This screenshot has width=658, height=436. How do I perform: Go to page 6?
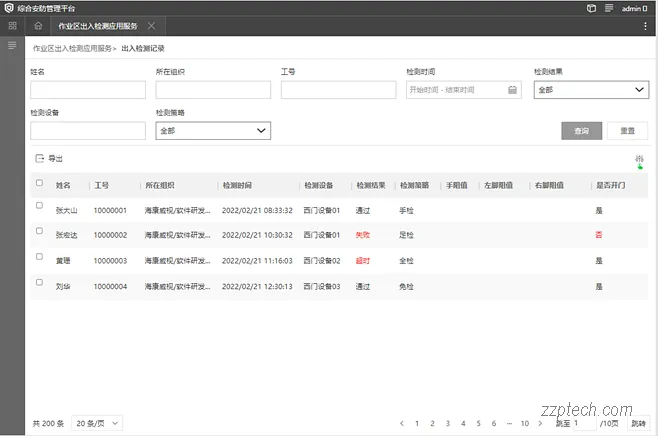pyautogui.click(x=494, y=423)
